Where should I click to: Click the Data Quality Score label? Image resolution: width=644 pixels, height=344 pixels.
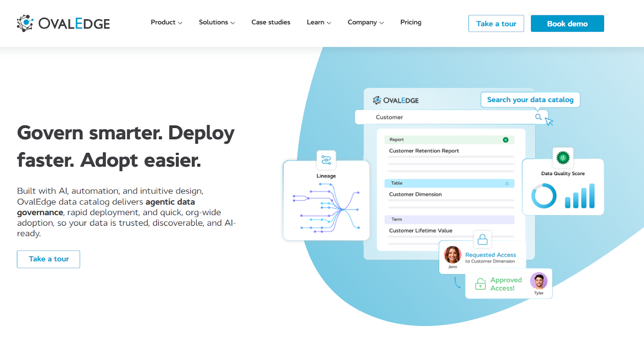[563, 173]
